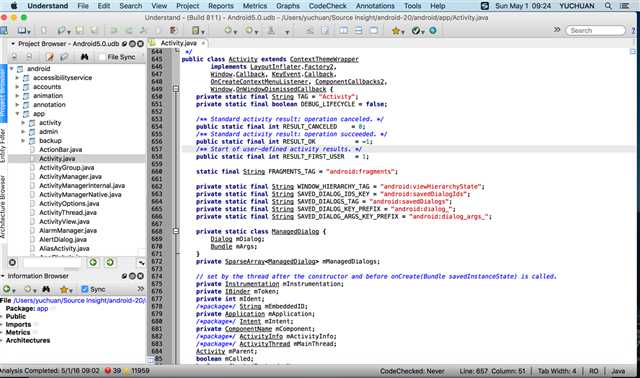This screenshot has width=640, height=378.
Task: Open the Metrics menu
Action: tap(255, 6)
